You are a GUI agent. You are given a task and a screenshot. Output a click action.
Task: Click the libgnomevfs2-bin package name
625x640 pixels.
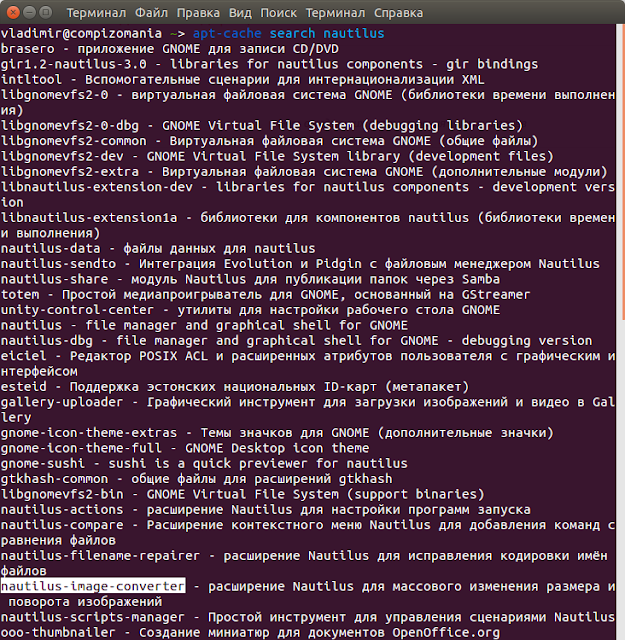click(62, 494)
